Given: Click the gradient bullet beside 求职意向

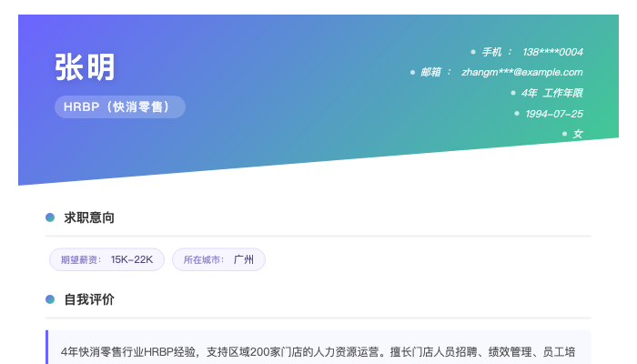Looking at the screenshot, I should pos(50,217).
